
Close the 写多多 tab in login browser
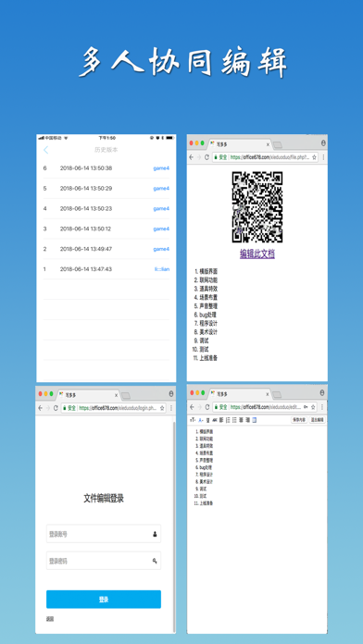point(116,395)
